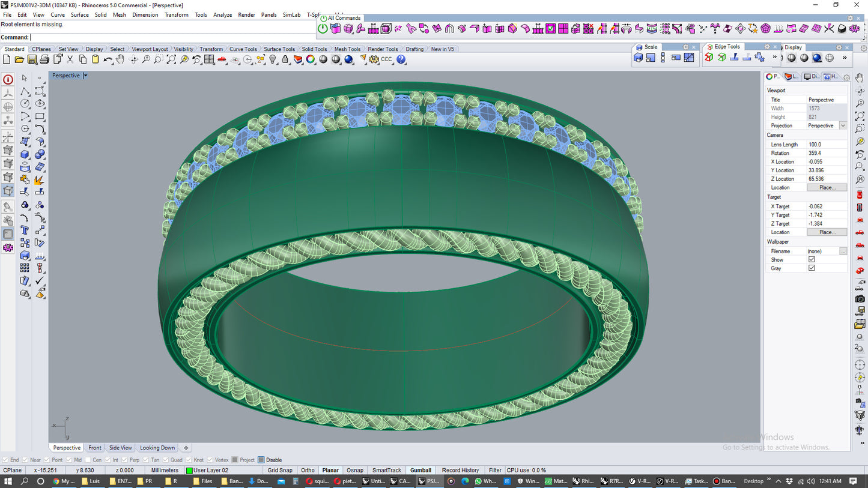The height and width of the screenshot is (488, 868).
Task: Click the Camera Location Place button
Action: [827, 187]
